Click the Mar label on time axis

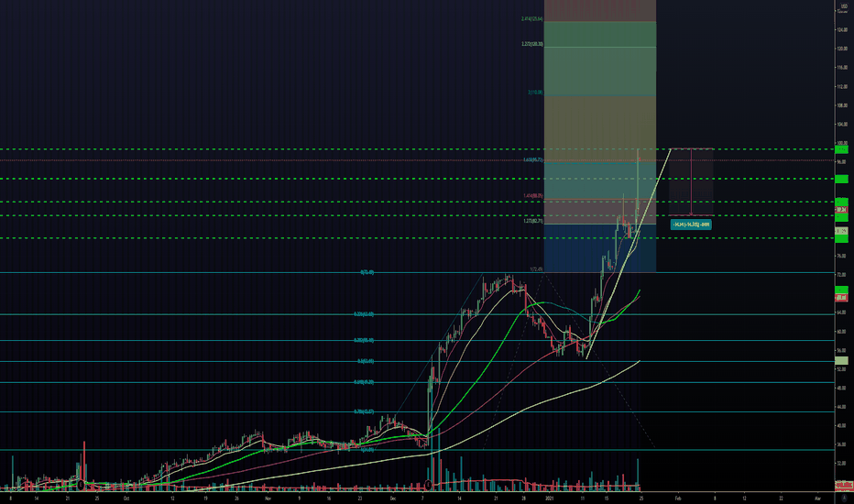[x=817, y=498]
